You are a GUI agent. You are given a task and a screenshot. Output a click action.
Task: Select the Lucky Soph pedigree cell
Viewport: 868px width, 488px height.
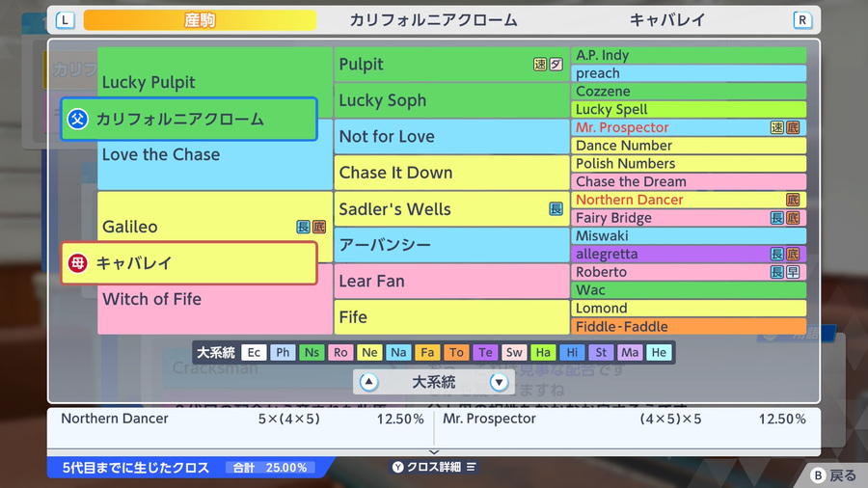pos(451,100)
